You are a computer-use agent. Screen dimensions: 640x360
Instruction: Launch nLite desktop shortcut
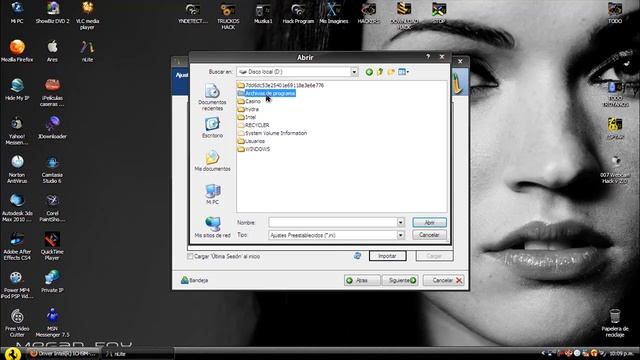[x=87, y=51]
